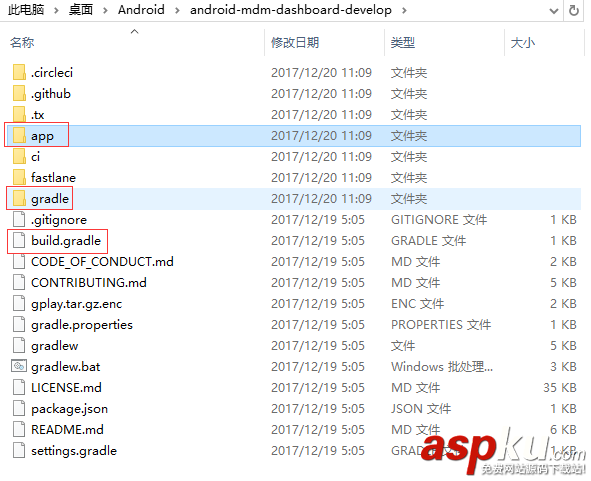Click the ci folder icon
Image resolution: width=591 pixels, height=481 pixels.
coord(19,156)
